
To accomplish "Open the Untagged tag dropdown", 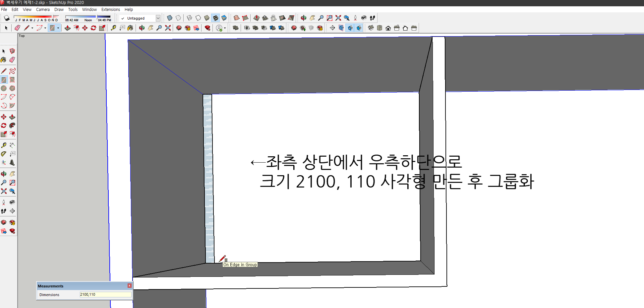I will 158,18.
